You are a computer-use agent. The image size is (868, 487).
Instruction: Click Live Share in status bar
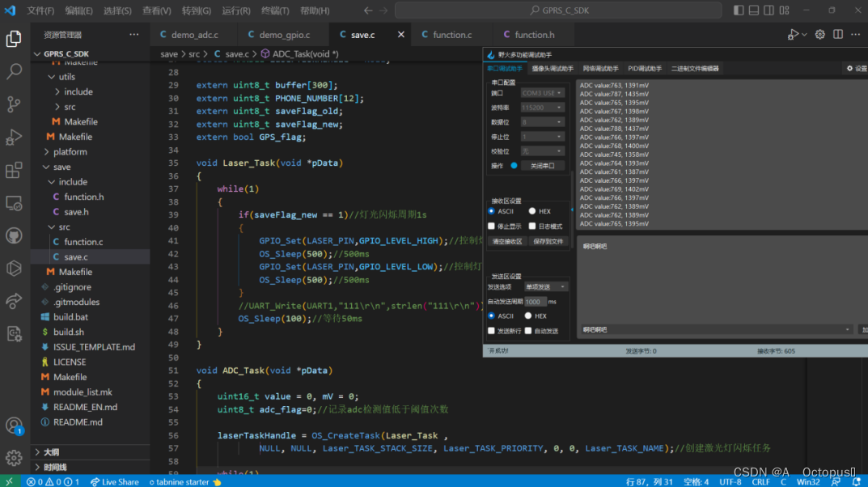click(x=115, y=481)
